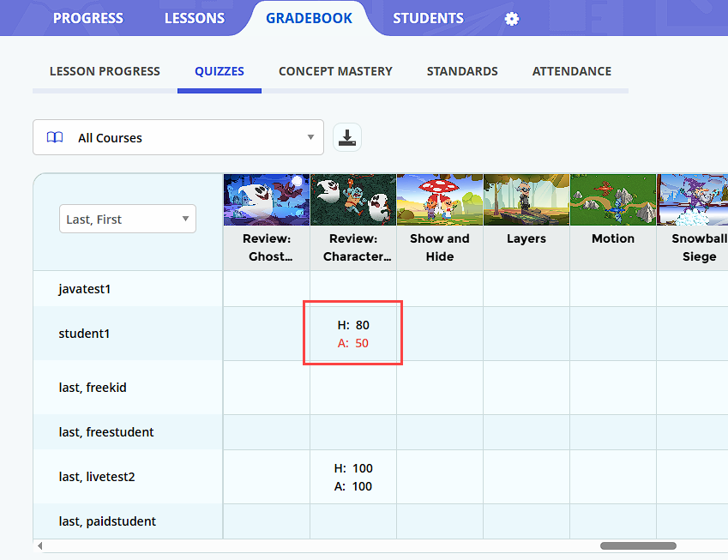Switch to the Lessons tab
The image size is (728, 560).
(195, 18)
